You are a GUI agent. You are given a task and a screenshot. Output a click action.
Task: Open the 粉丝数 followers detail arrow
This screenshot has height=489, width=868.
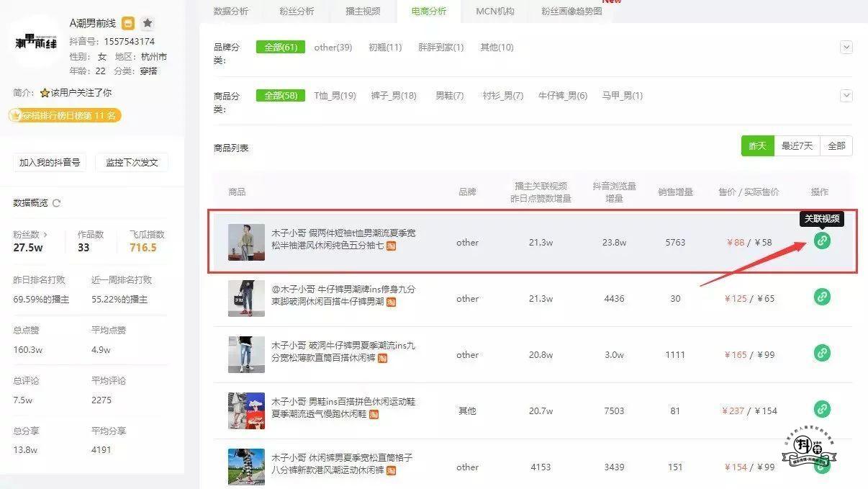pos(45,235)
